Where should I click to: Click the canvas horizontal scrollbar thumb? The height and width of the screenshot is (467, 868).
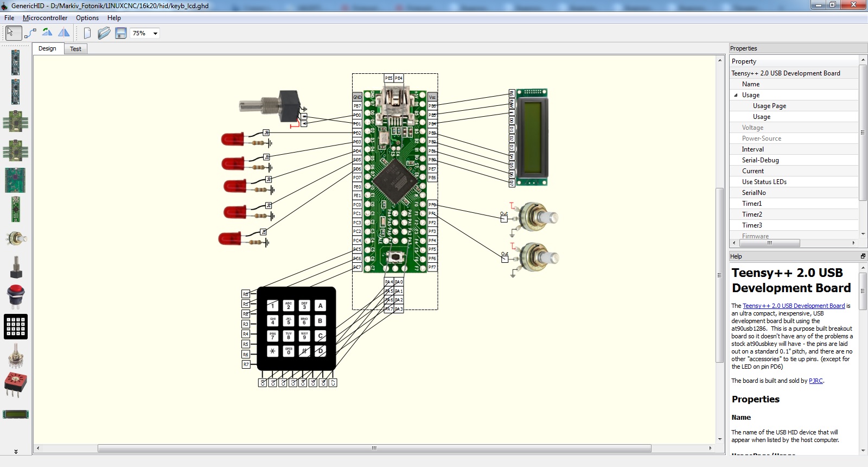[374, 448]
